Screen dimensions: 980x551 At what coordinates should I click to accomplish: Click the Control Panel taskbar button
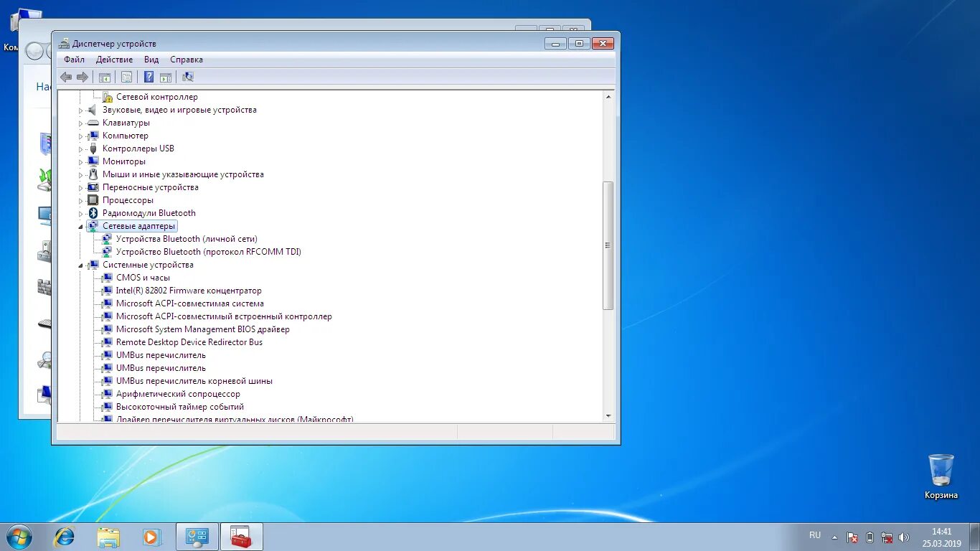coord(197,536)
